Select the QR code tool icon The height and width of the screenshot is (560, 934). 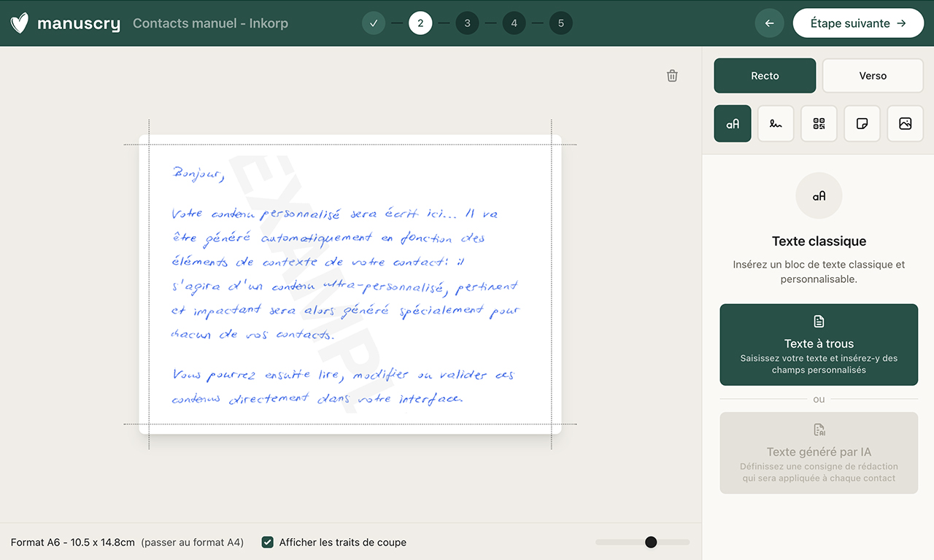819,124
